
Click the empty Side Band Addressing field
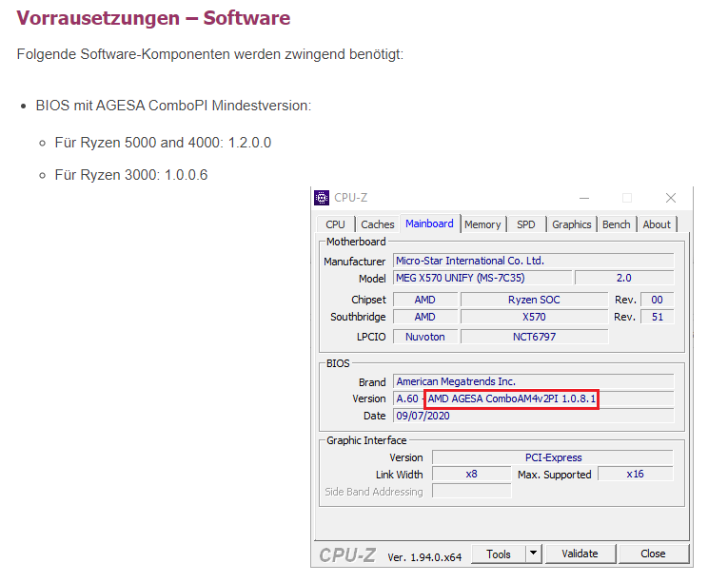[471, 491]
